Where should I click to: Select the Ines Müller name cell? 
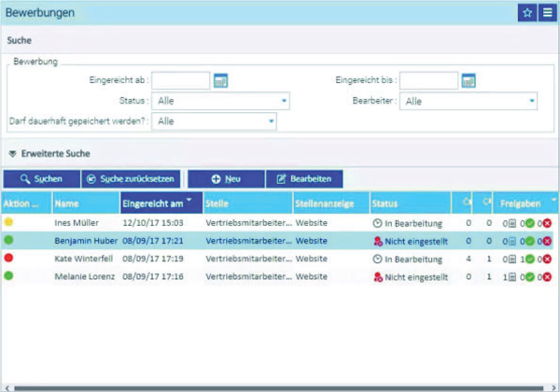77,223
